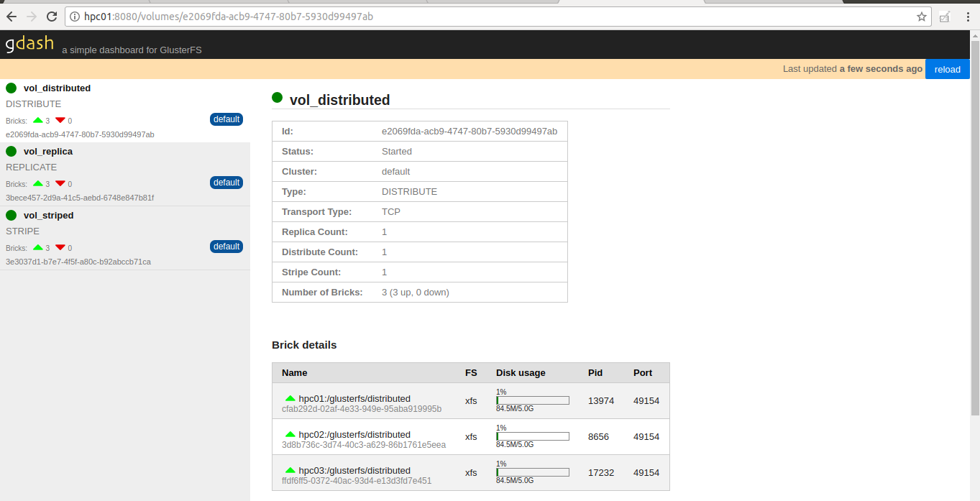This screenshot has height=501, width=980.
Task: Click the FS column header
Action: pos(471,372)
